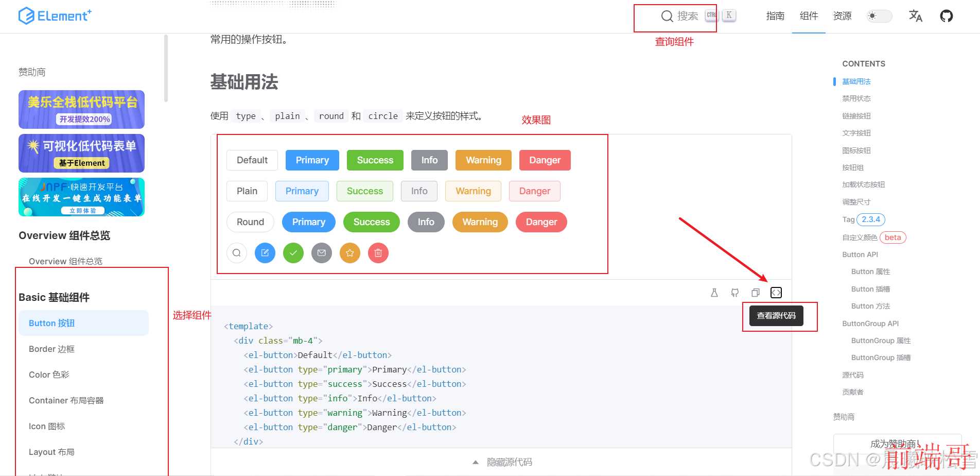Jump to 调整尺寸 in contents
This screenshot has height=476, width=980.
(x=856, y=202)
